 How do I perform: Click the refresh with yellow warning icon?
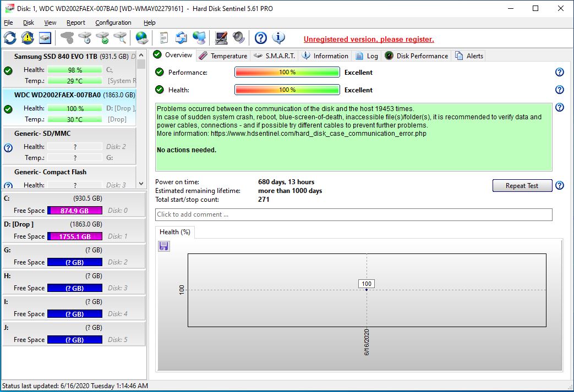pos(28,38)
